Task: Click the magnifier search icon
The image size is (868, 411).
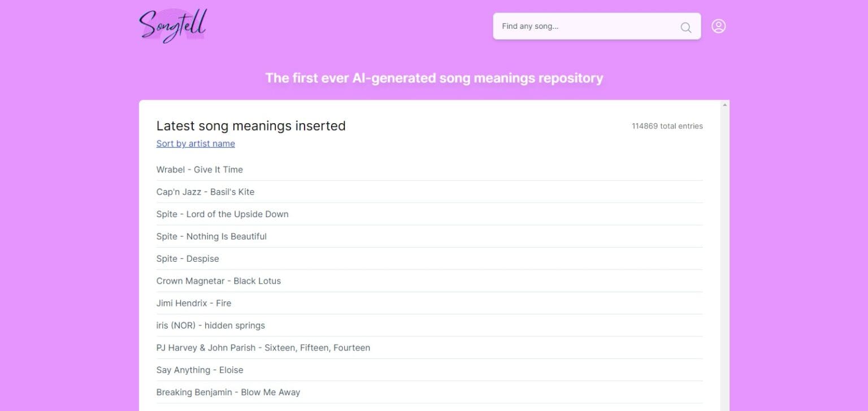Action: coord(685,27)
